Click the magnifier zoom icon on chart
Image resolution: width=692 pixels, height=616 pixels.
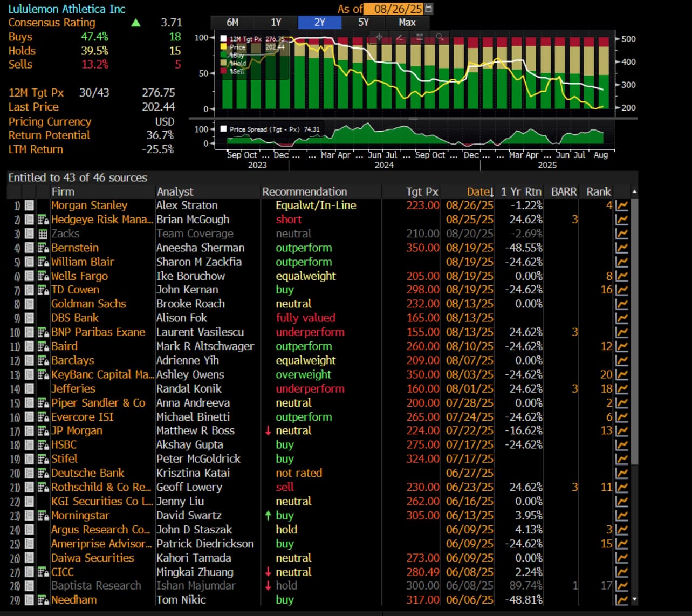[x=440, y=37]
